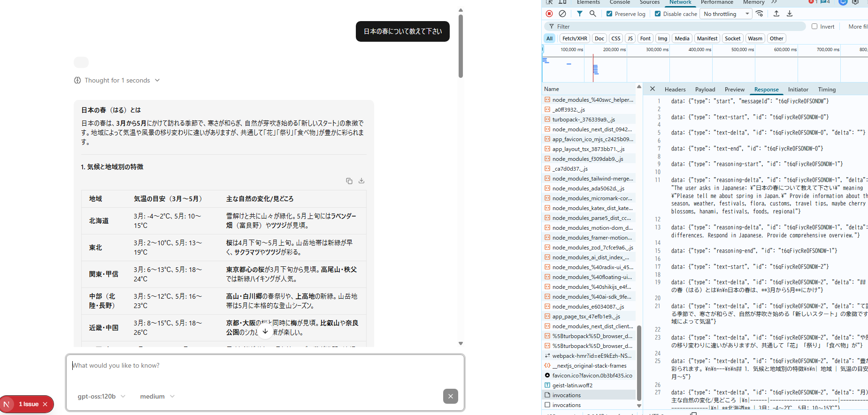Dismiss the 1 Issue badge
Viewport: 868px width, 415px height.
pos(45,404)
